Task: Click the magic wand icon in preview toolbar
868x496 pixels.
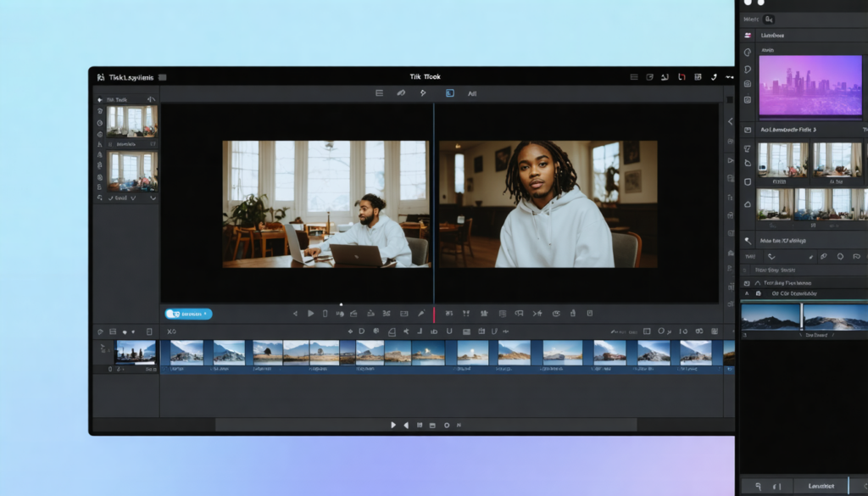Action: [x=421, y=314]
